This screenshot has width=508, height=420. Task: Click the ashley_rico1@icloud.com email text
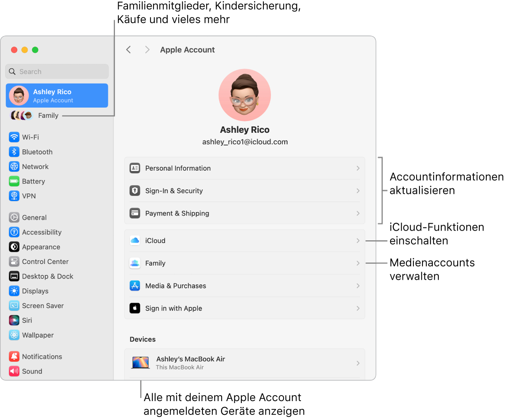point(245,142)
